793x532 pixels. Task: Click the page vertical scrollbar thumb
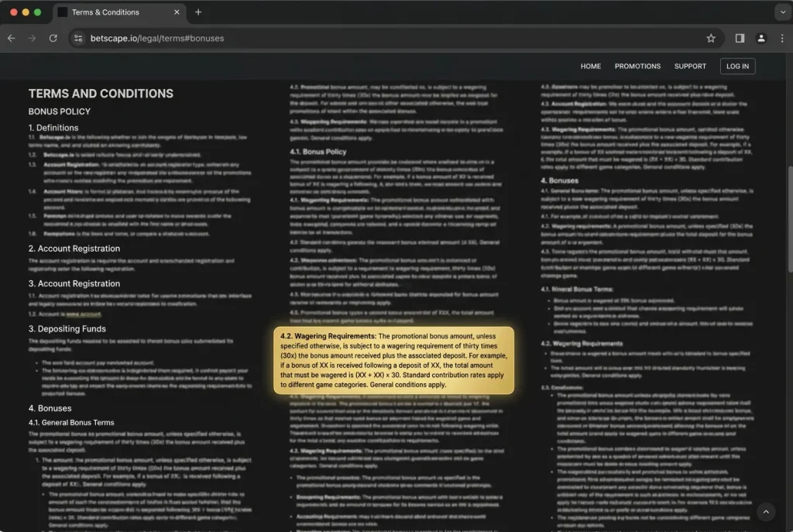[789, 220]
